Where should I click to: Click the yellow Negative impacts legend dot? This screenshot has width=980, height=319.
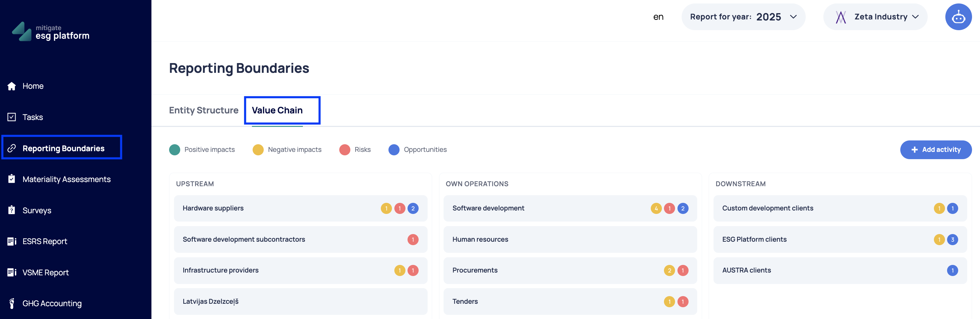pyautogui.click(x=258, y=149)
